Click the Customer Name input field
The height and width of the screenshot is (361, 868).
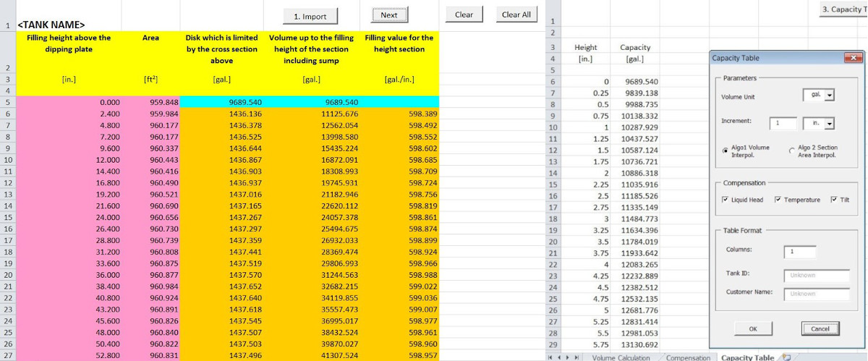click(817, 294)
